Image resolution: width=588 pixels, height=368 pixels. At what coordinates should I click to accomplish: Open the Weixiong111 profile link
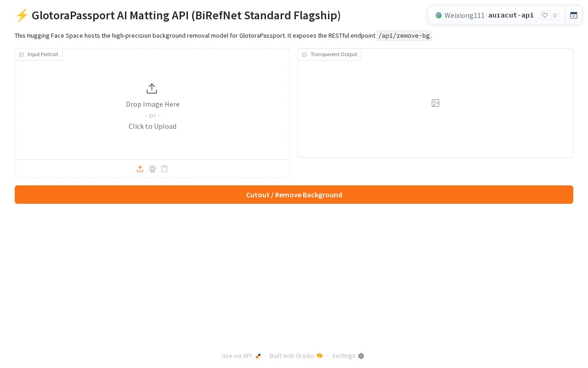point(464,15)
